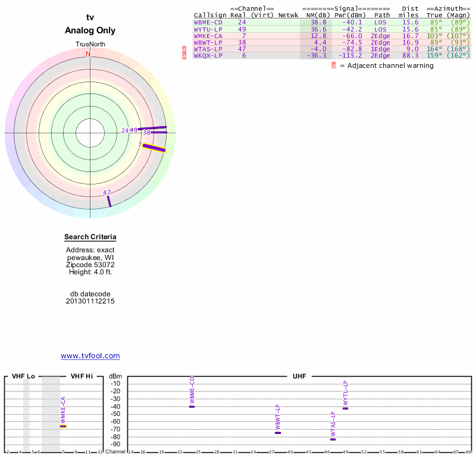Click the Height: 4.0 ft. text
This screenshot has height=457, width=476.
coord(90,272)
